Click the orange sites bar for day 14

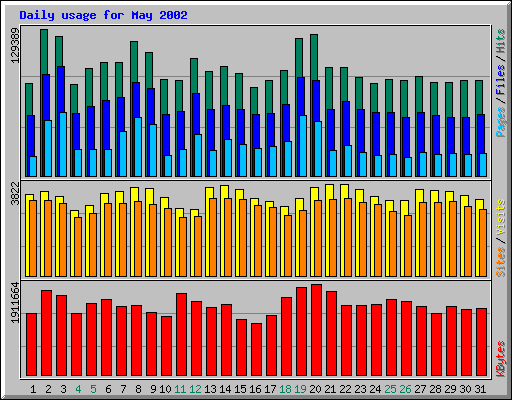pyautogui.click(x=228, y=237)
